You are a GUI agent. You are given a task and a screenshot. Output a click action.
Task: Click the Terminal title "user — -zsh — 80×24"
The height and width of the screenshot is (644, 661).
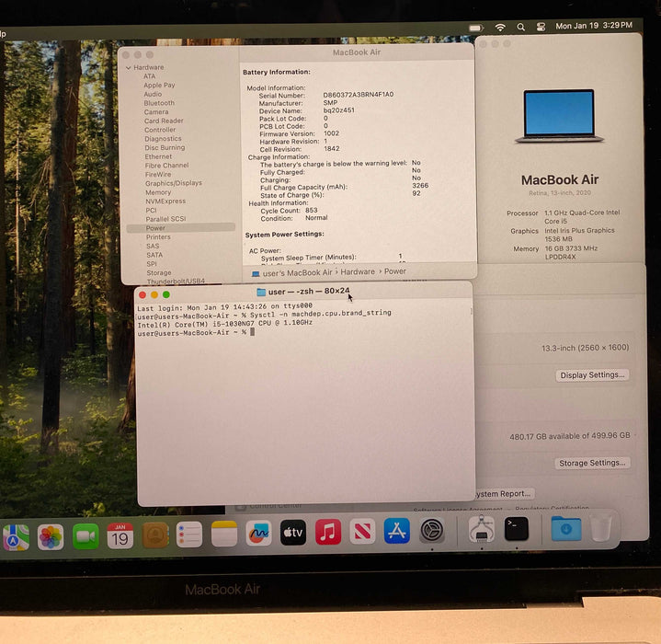point(309,292)
